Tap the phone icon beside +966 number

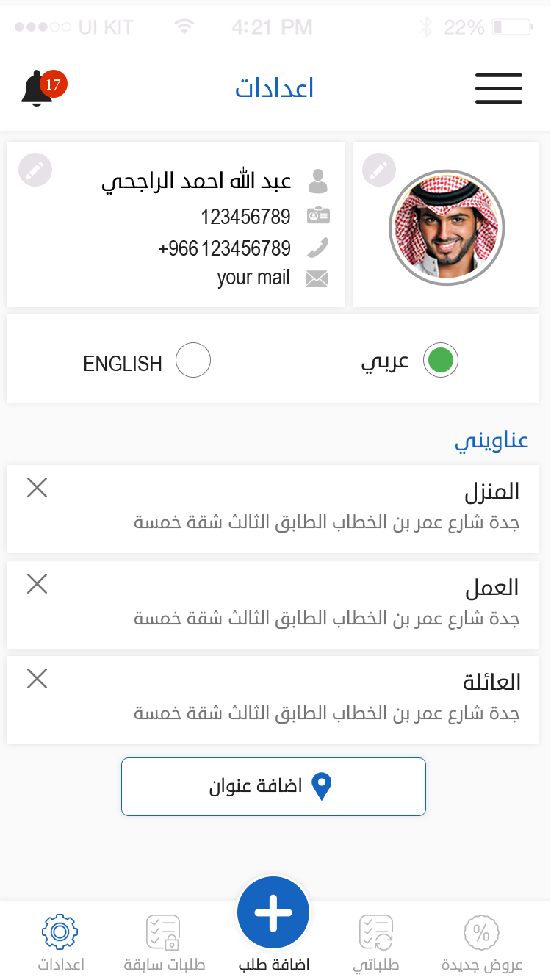point(317,248)
